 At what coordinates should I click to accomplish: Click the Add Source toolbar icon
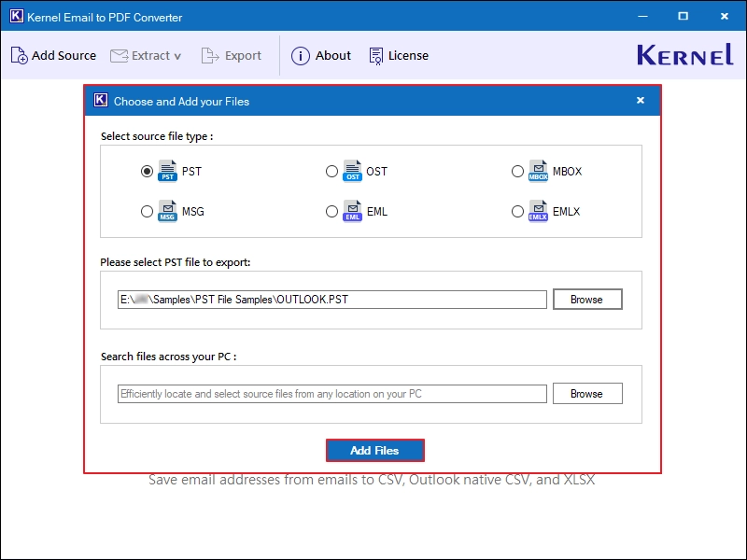point(19,55)
